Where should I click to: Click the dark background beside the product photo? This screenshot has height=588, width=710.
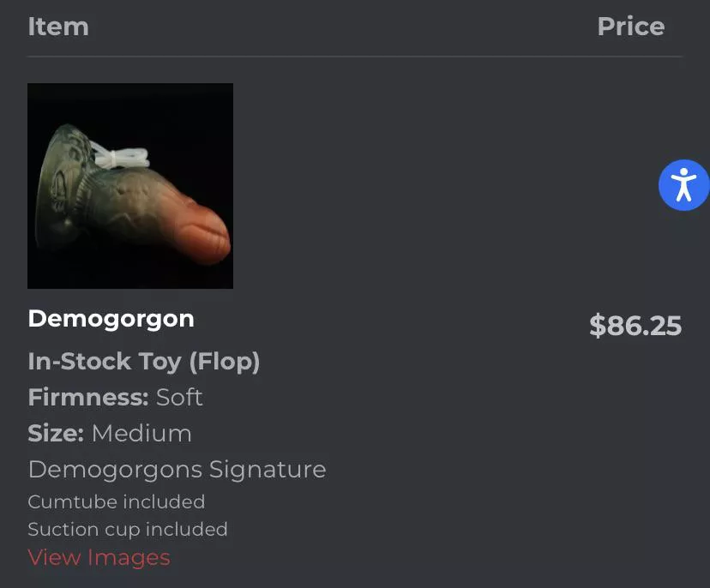click(386, 185)
